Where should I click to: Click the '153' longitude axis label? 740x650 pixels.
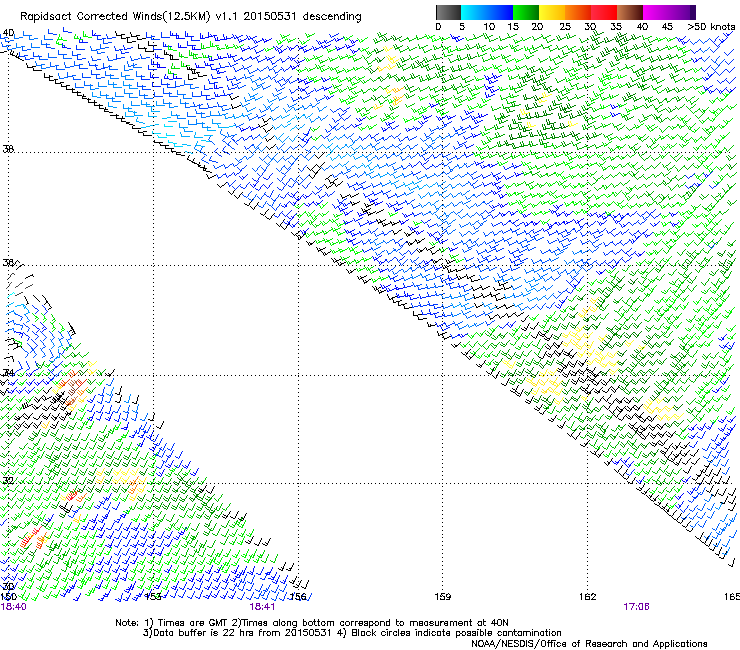(153, 597)
